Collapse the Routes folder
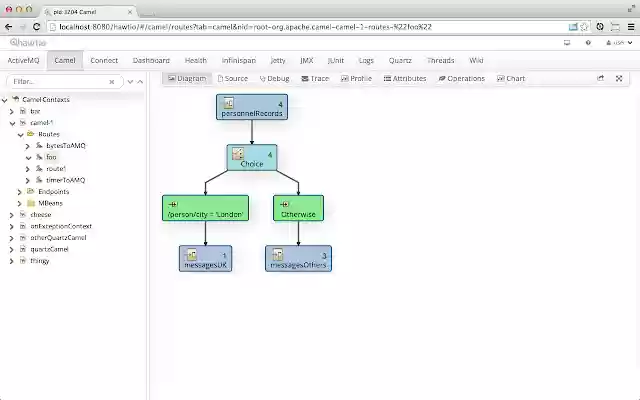This screenshot has width=640, height=400. [20, 134]
